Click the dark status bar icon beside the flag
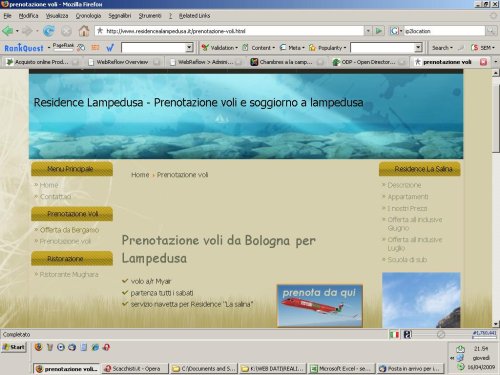Screen dimensions: 500x375 [407, 334]
